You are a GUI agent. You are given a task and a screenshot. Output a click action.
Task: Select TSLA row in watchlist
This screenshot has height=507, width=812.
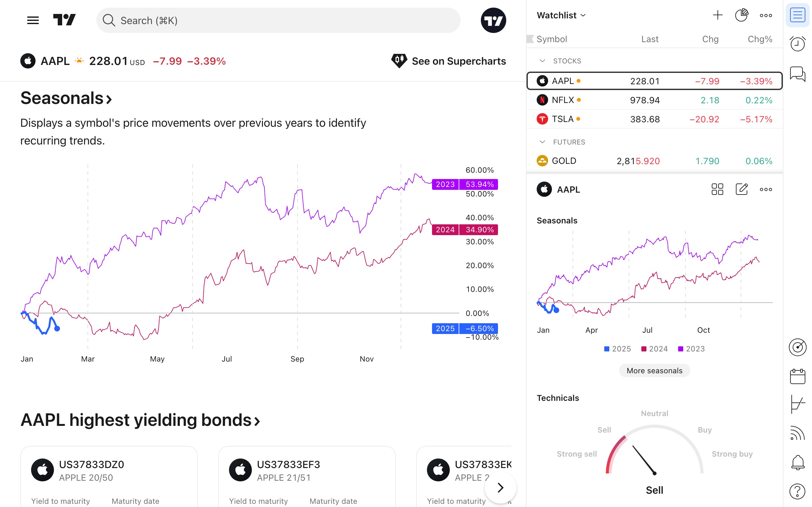click(654, 119)
